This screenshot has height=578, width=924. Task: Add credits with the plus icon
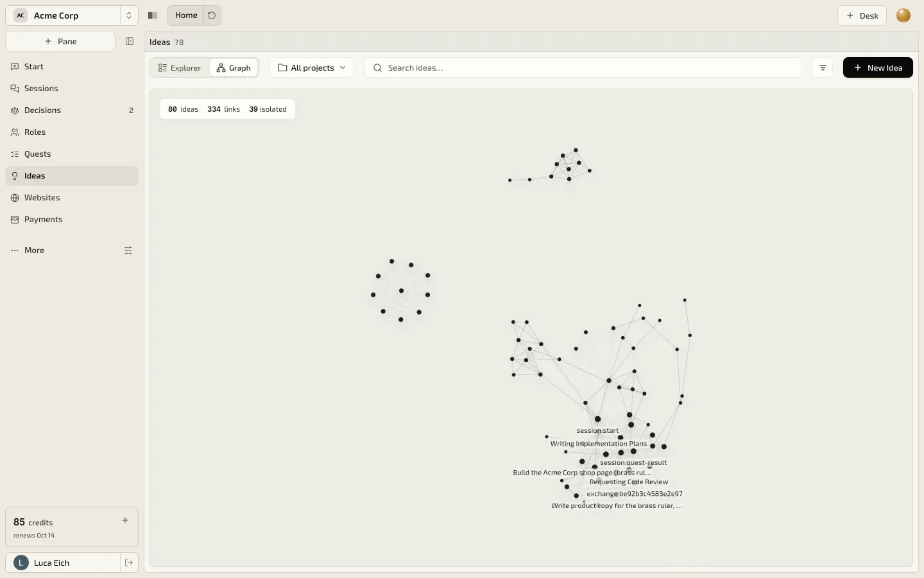pos(125,520)
